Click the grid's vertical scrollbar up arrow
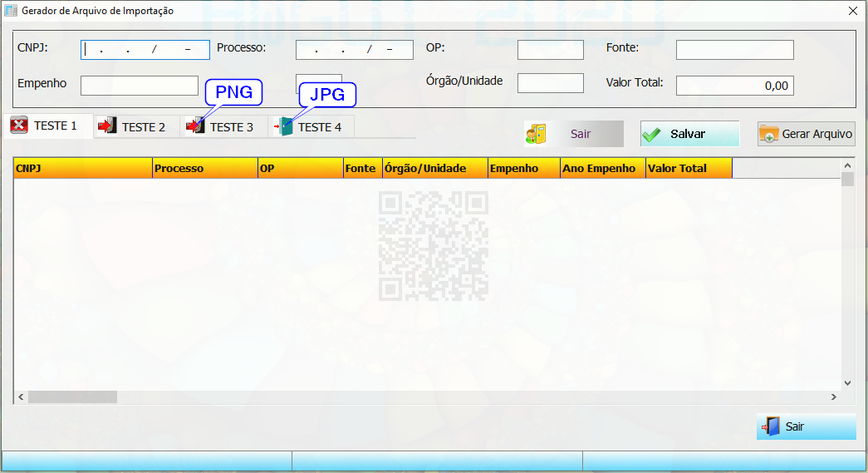This screenshot has height=473, width=868. click(x=847, y=165)
